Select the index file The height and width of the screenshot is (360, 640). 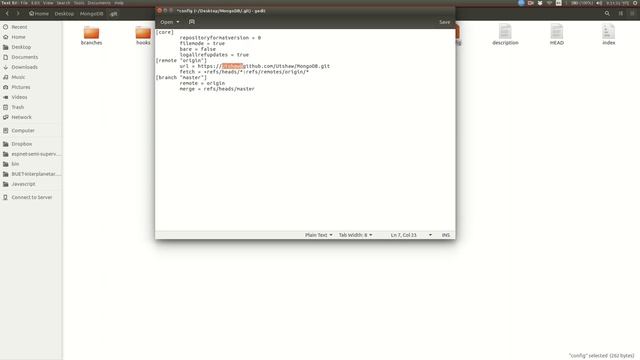(x=609, y=35)
